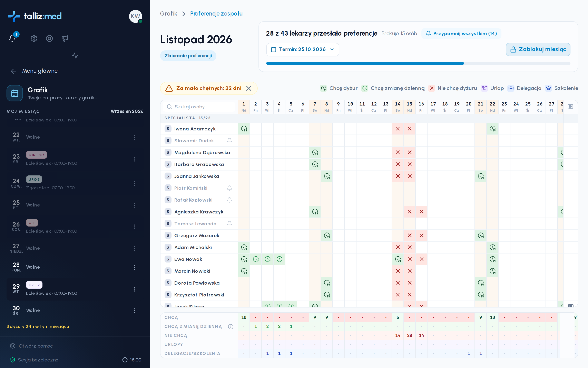Click Sesja bezpieczna status
The height and width of the screenshot is (368, 588).
click(34, 360)
